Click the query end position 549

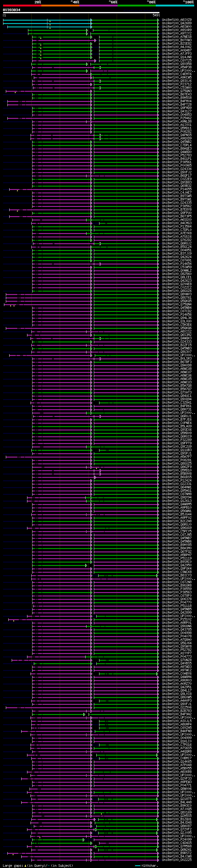[155, 15]
